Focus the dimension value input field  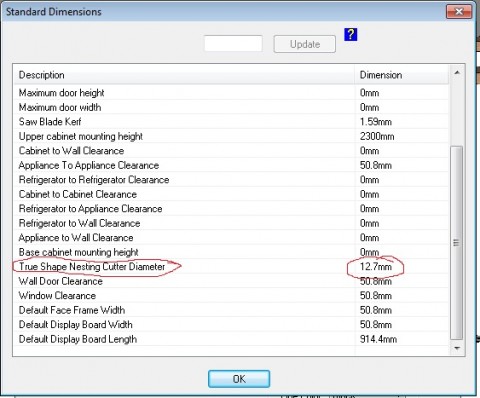coord(233,44)
